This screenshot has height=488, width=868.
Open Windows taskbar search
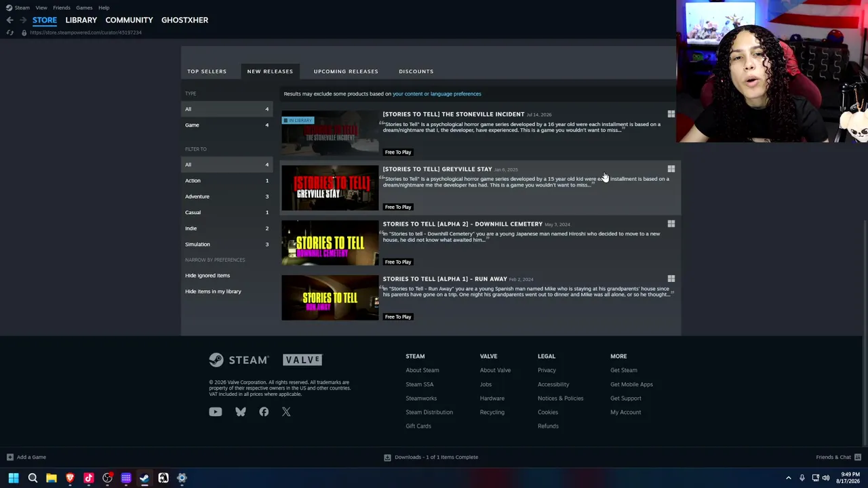tap(33, 479)
